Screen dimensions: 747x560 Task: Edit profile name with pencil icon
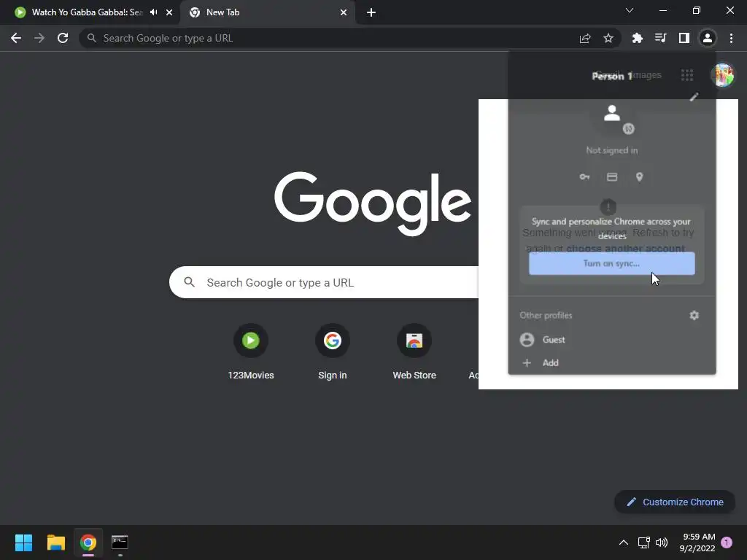coord(694,97)
